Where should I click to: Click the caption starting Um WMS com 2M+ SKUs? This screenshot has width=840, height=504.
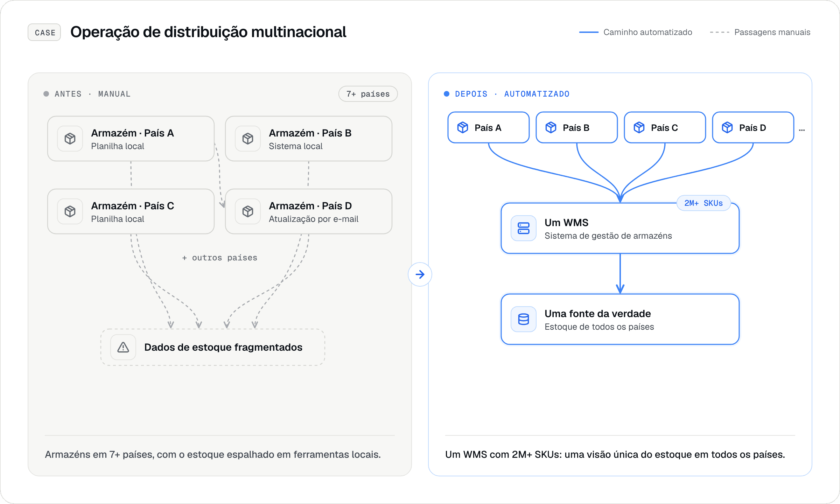[x=615, y=454]
